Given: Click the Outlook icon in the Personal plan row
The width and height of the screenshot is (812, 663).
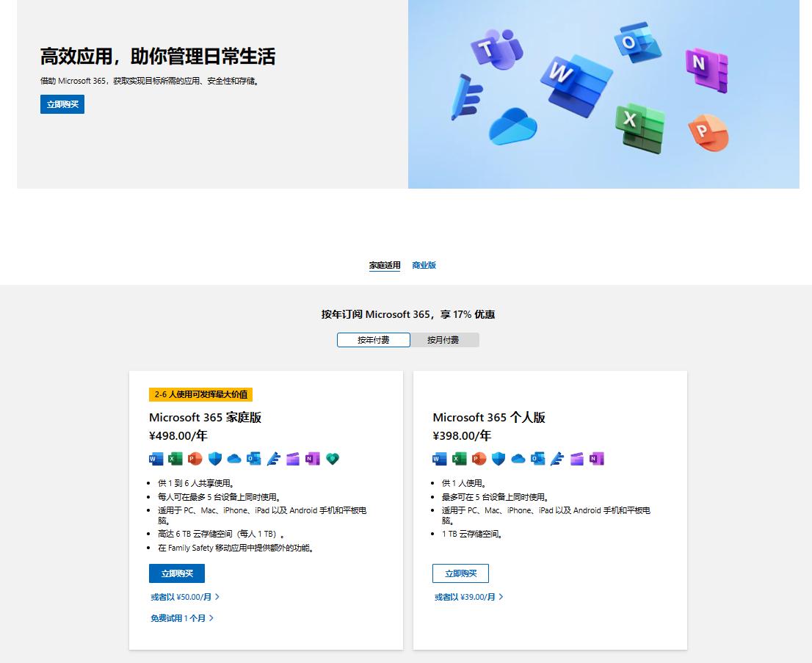Looking at the screenshot, I should pyautogui.click(x=538, y=458).
